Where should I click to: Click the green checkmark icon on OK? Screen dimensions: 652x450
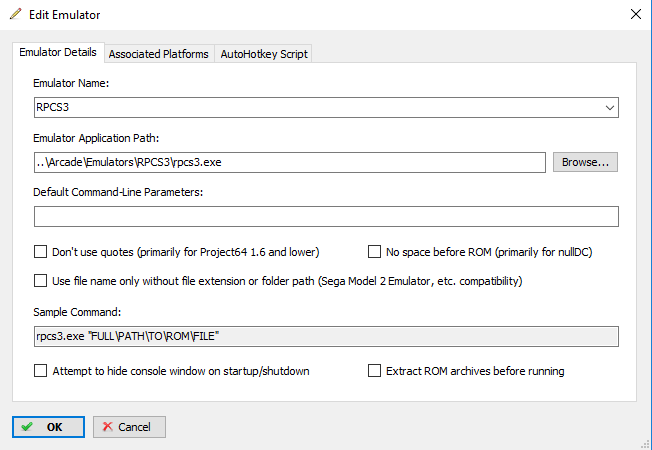(27, 427)
